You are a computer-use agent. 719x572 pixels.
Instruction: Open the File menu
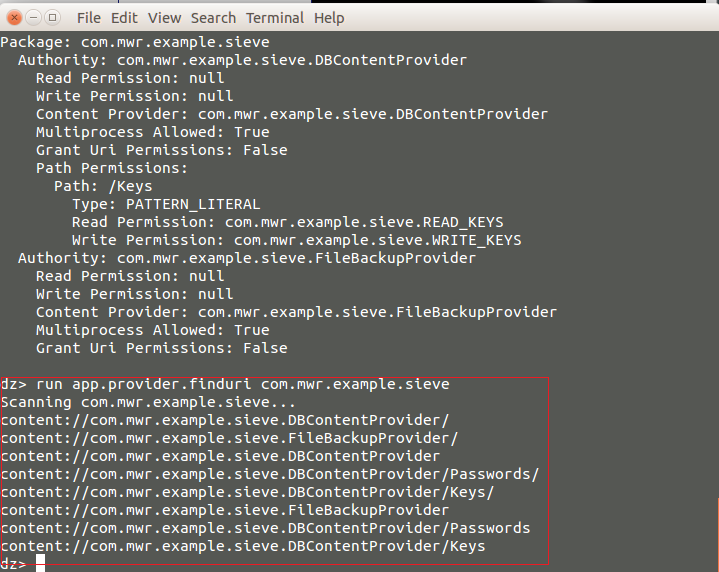click(88, 18)
